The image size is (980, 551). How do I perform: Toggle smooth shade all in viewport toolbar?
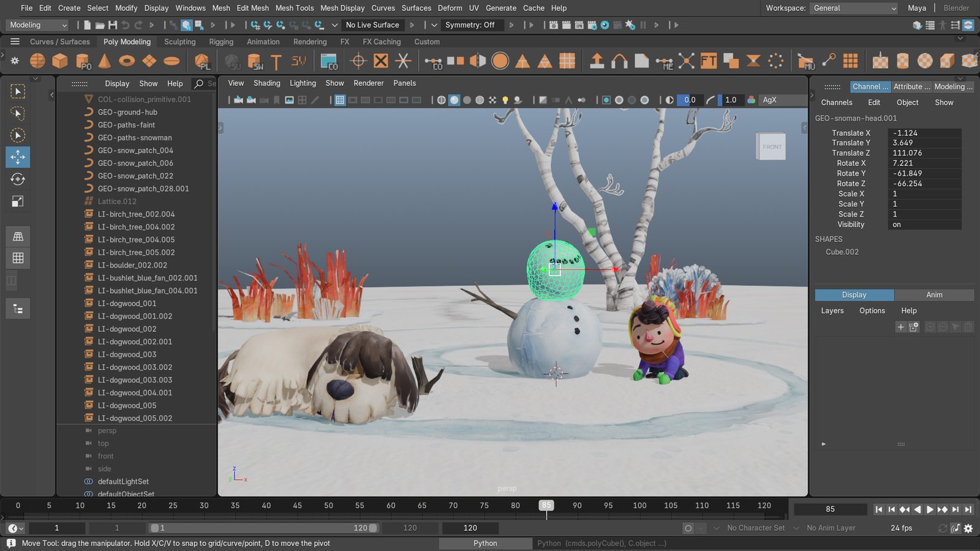[454, 100]
